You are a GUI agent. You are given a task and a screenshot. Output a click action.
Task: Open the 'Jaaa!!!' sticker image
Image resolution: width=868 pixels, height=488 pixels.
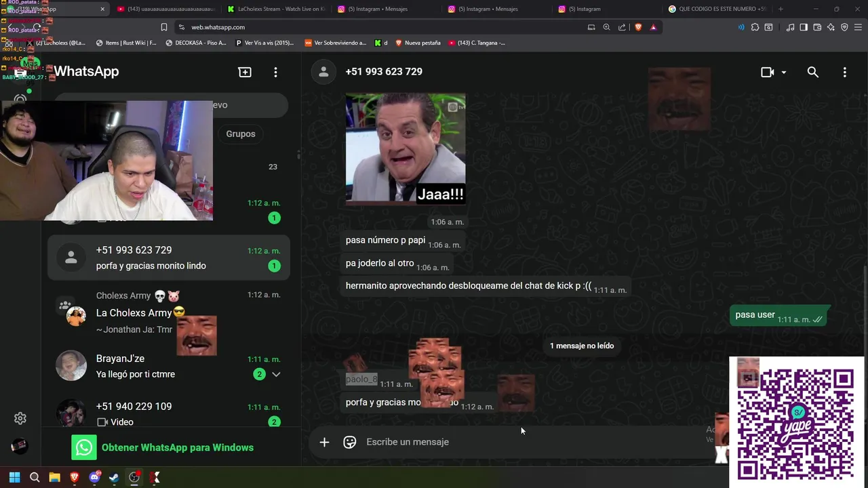406,148
